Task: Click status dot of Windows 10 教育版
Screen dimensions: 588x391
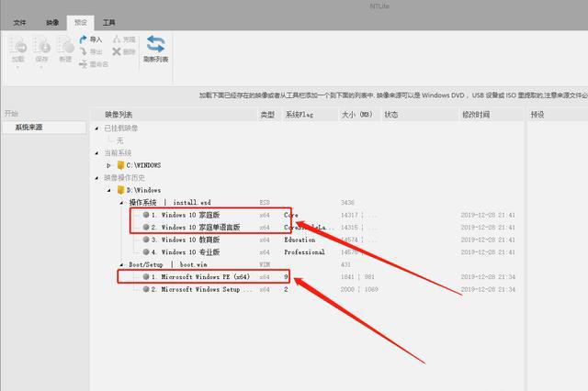Action: click(146, 240)
